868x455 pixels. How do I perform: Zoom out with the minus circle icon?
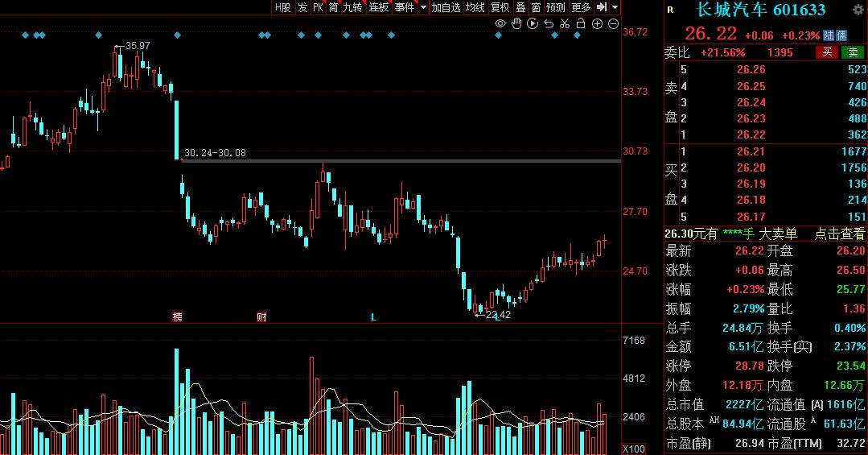(x=613, y=23)
